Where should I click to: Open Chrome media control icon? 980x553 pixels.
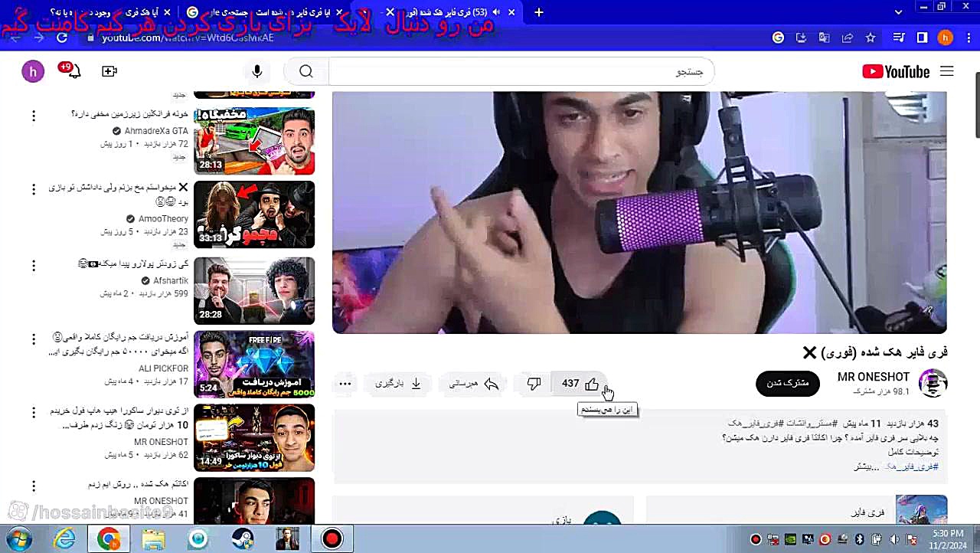[x=899, y=38]
